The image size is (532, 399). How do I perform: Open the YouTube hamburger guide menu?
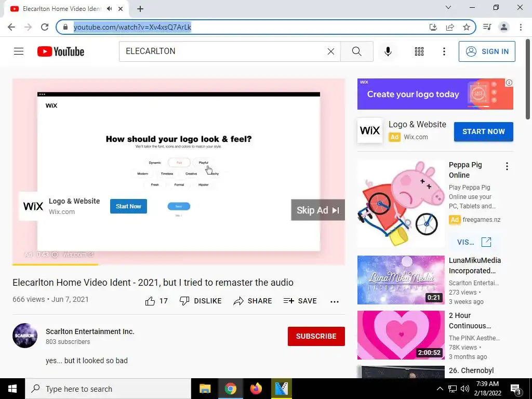tap(19, 51)
